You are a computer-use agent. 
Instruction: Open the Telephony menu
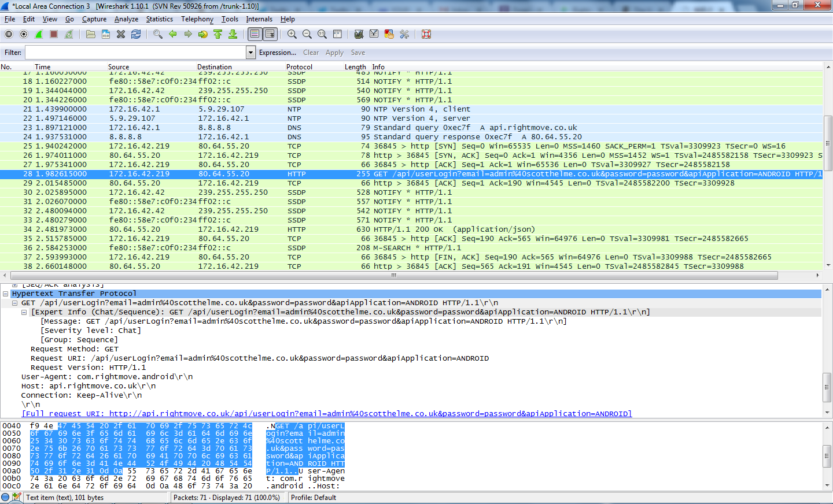[197, 19]
